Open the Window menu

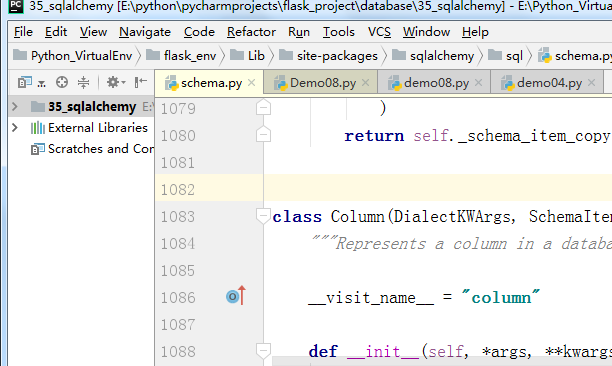tap(426, 32)
